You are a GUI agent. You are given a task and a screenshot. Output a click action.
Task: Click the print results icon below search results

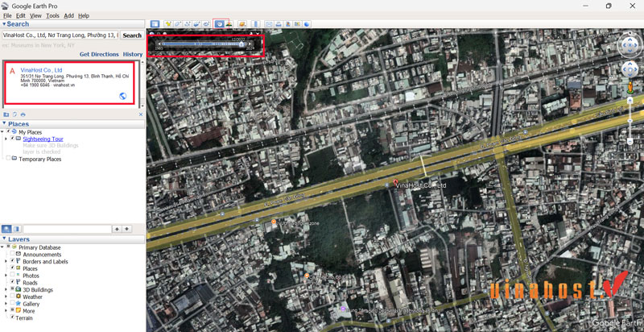point(23,114)
